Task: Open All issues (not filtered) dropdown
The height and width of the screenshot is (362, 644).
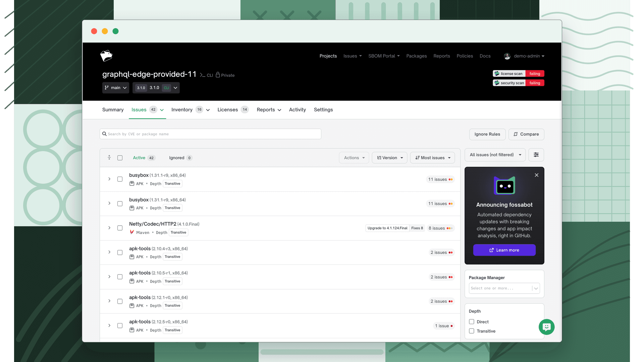Action: point(495,155)
